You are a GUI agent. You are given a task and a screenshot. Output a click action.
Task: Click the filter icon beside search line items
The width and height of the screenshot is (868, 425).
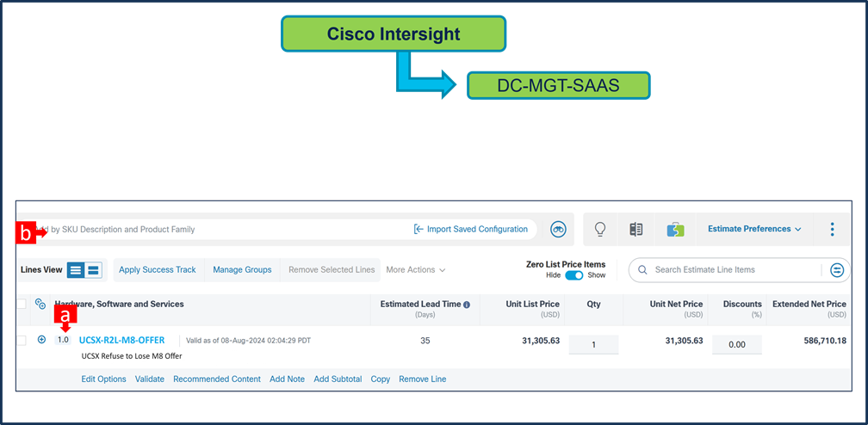pyautogui.click(x=837, y=270)
